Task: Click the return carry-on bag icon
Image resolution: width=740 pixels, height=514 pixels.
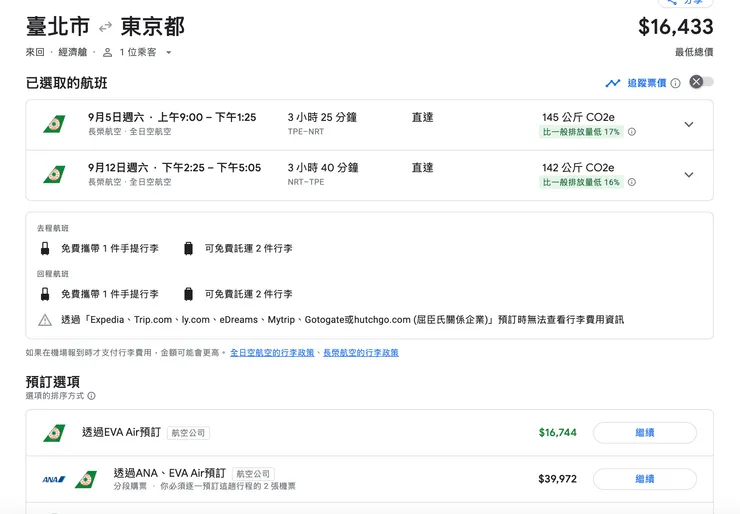Action: 45,294
